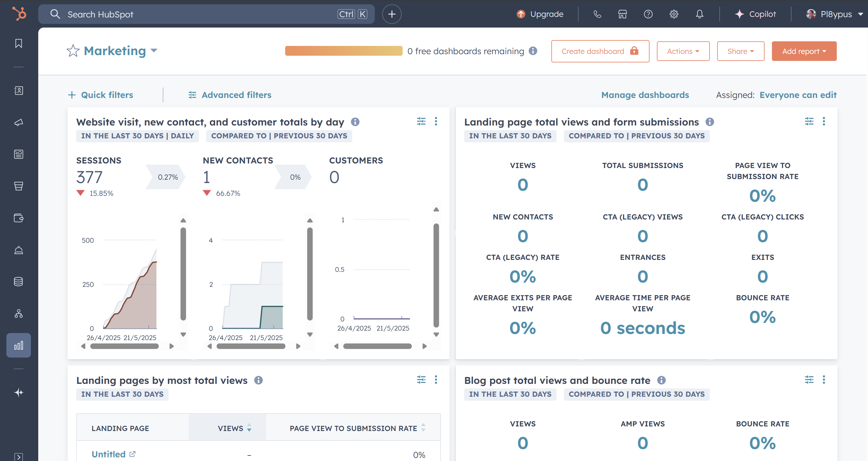Open settings for the Landing page report
This screenshot has height=461, width=868.
[x=809, y=122]
